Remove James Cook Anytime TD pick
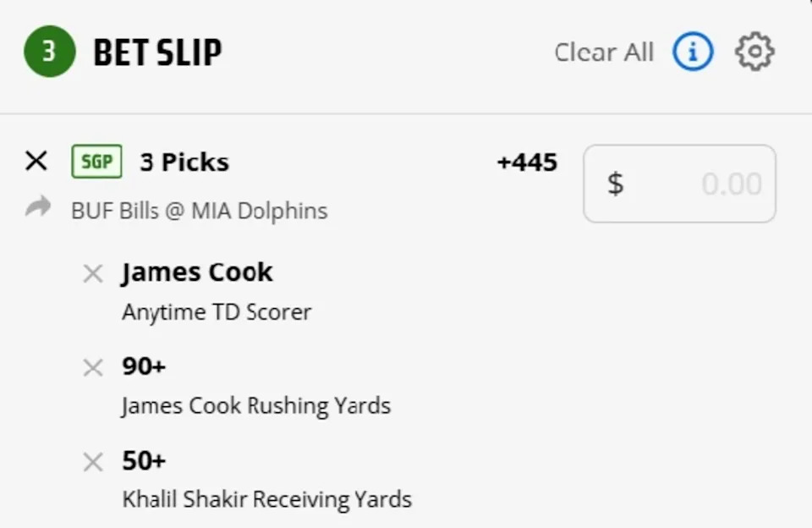The height and width of the screenshot is (528, 812). pyautogui.click(x=93, y=273)
